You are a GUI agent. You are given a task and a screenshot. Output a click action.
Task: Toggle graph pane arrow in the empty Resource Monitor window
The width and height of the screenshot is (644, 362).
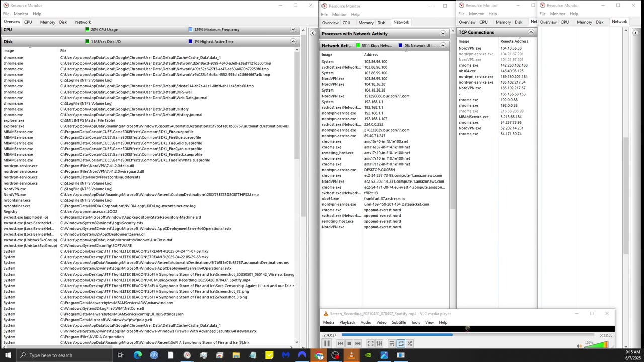[635, 33]
